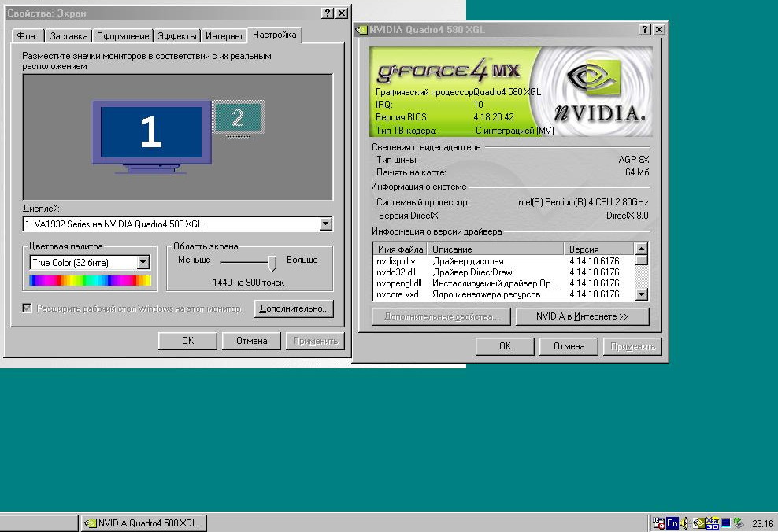
Task: Click the Ядро менеджера ресурсов description cell
Action: [x=487, y=294]
